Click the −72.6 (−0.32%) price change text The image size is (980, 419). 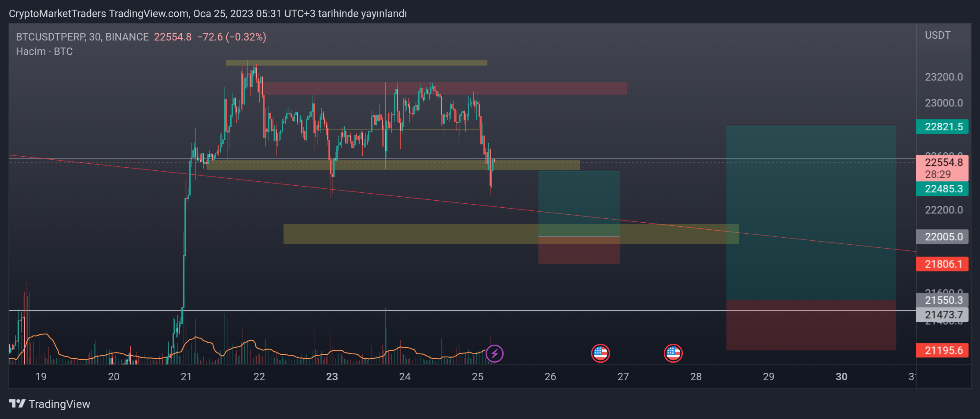232,37
